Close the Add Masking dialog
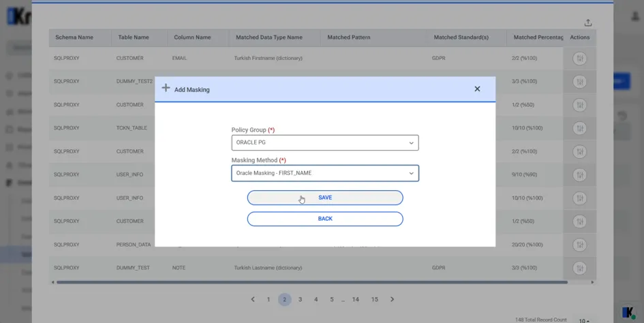The image size is (644, 323). click(x=477, y=89)
